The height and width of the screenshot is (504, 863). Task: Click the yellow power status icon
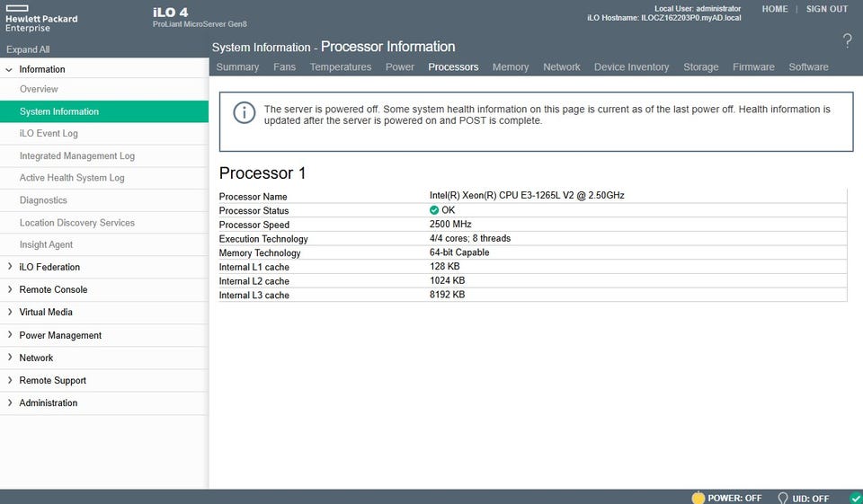(x=698, y=498)
